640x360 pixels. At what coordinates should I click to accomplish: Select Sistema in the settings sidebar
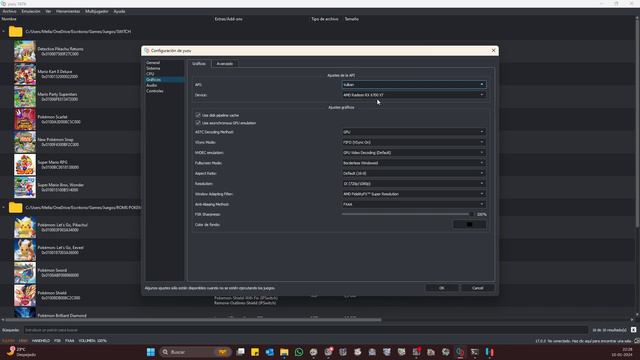tap(153, 68)
